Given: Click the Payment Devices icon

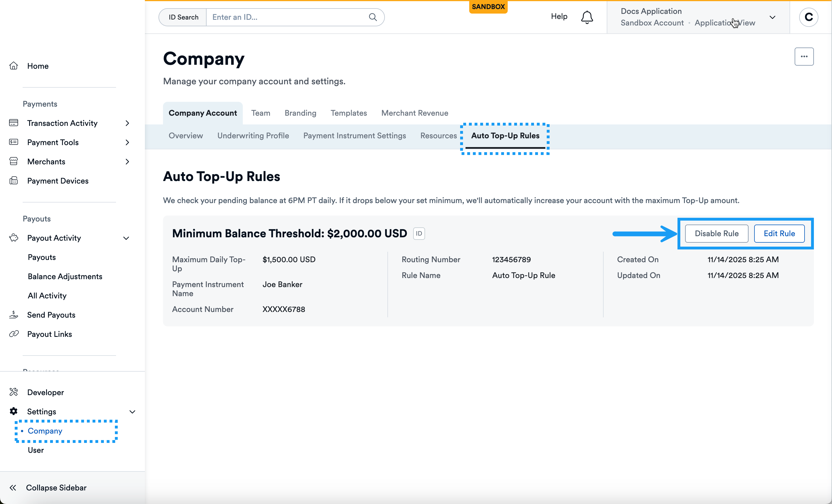Looking at the screenshot, I should [x=14, y=181].
